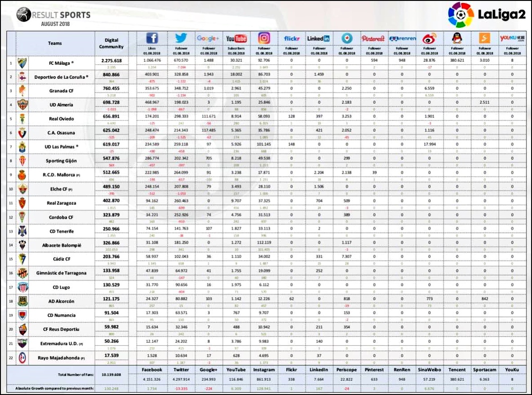Select the Pinterest logo in the header

(x=373, y=38)
